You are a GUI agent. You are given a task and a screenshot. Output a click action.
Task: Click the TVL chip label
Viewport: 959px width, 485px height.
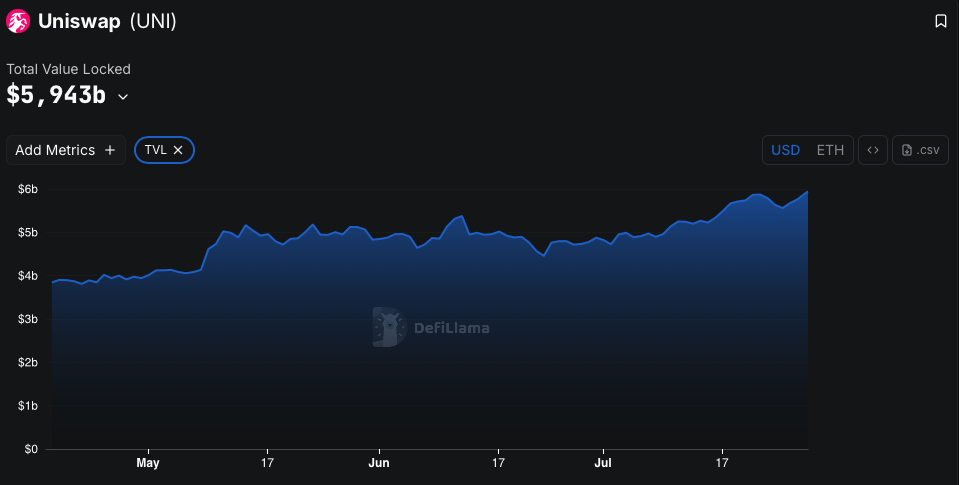[155, 150]
